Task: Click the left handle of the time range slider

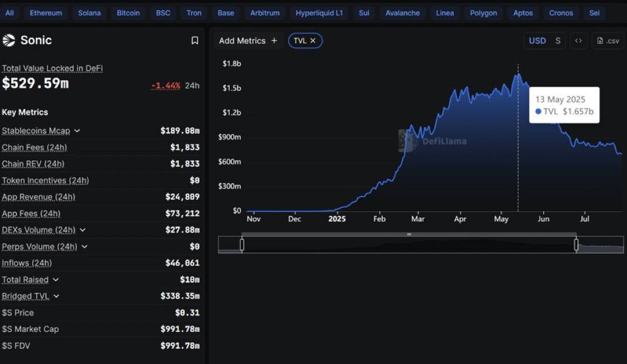Action: point(242,245)
